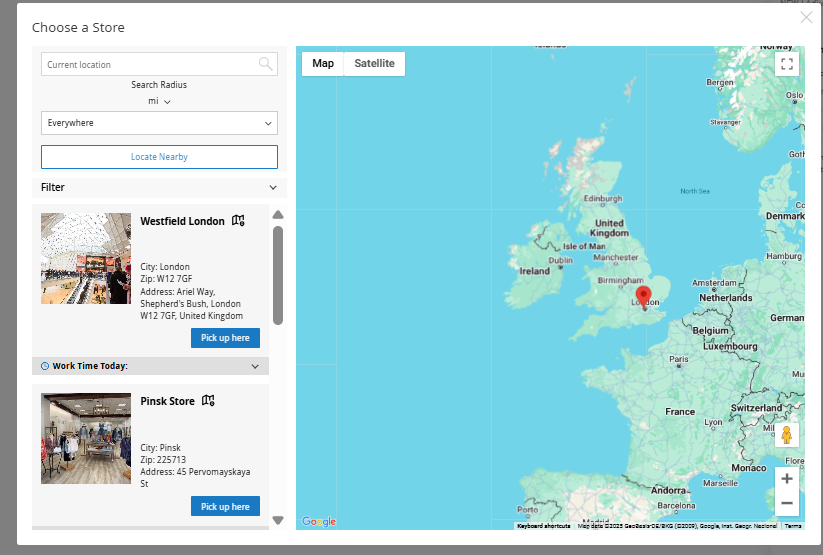Click the store list scroll up arrow
This screenshot has height=555, width=823.
click(x=278, y=215)
